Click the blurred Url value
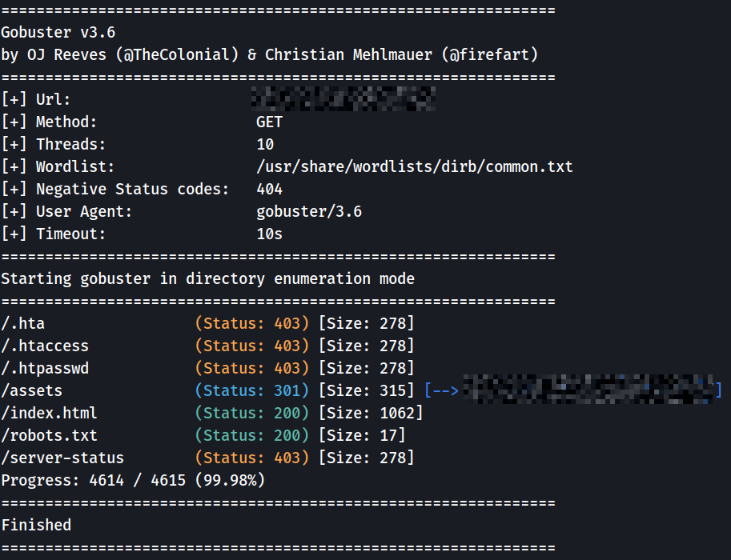This screenshot has width=731, height=560. click(x=344, y=99)
